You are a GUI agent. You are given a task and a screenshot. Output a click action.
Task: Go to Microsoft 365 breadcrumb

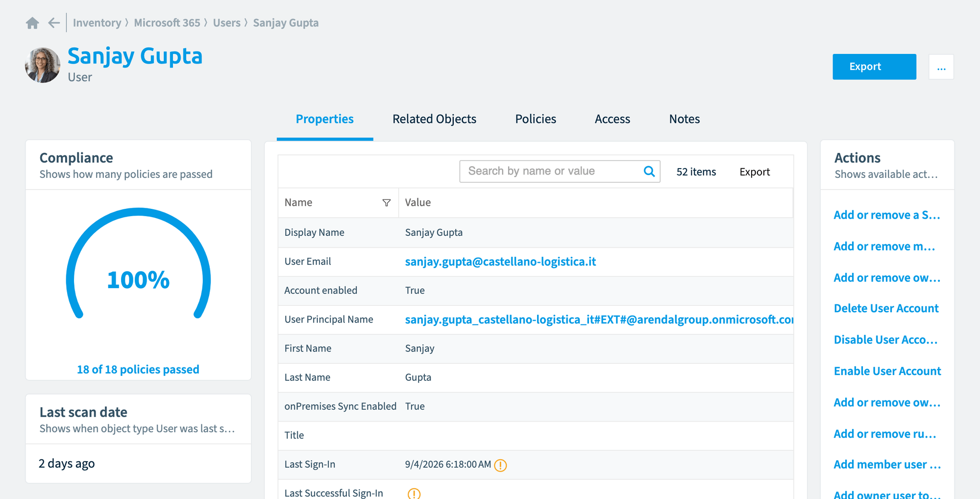[x=167, y=23]
